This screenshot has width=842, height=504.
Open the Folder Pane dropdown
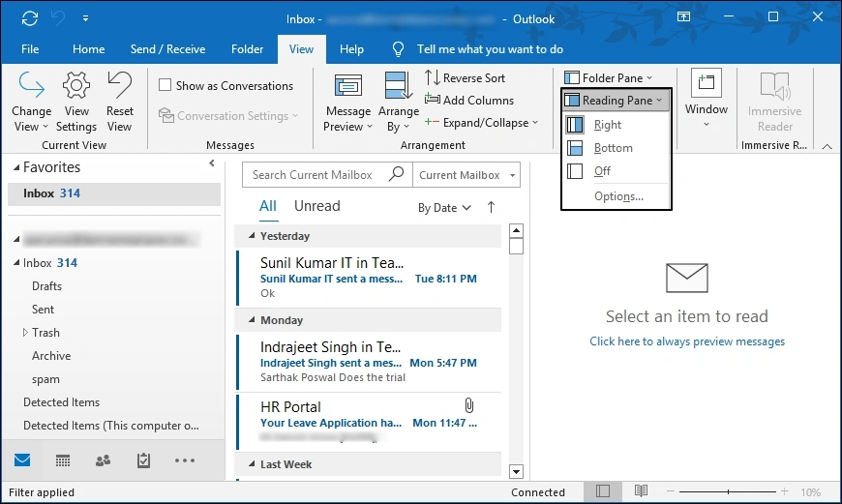pos(608,77)
